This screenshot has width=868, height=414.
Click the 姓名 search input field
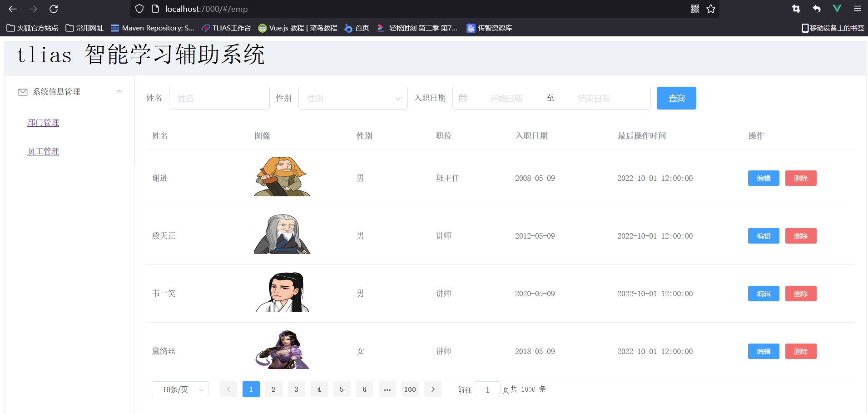219,98
